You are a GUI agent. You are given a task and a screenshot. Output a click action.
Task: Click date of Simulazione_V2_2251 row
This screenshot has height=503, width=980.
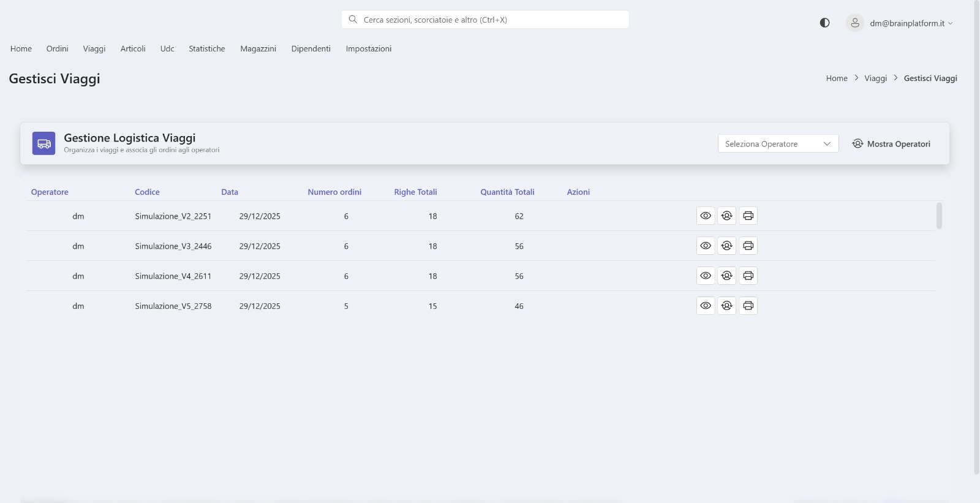point(260,216)
